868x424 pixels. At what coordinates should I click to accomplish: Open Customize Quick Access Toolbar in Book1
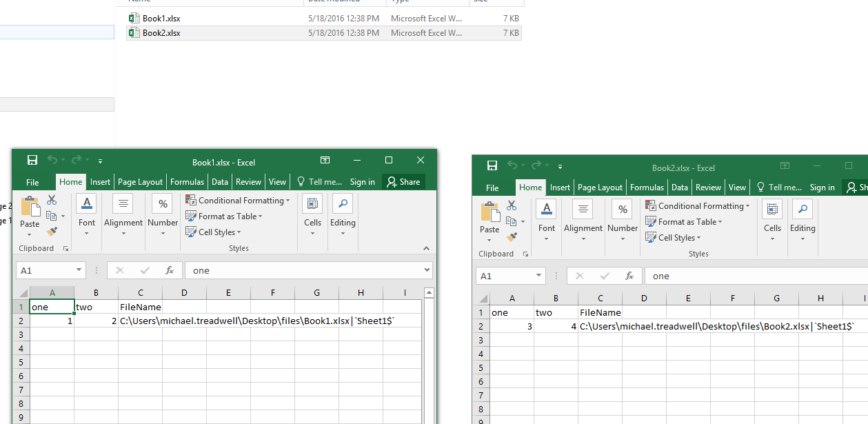(x=100, y=160)
